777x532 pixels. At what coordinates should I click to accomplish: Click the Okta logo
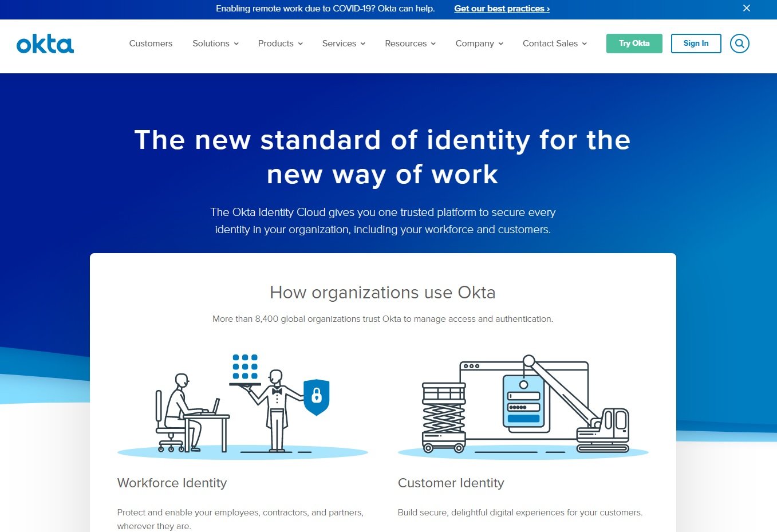point(45,44)
